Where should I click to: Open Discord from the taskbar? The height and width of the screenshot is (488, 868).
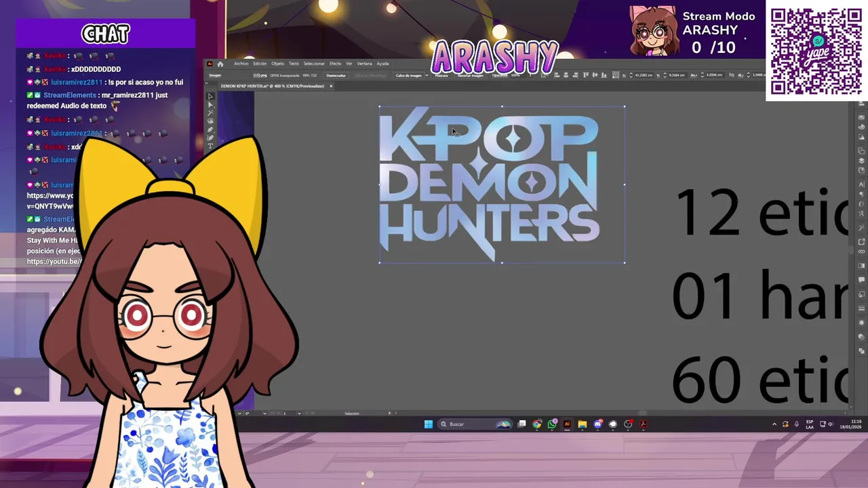597,424
